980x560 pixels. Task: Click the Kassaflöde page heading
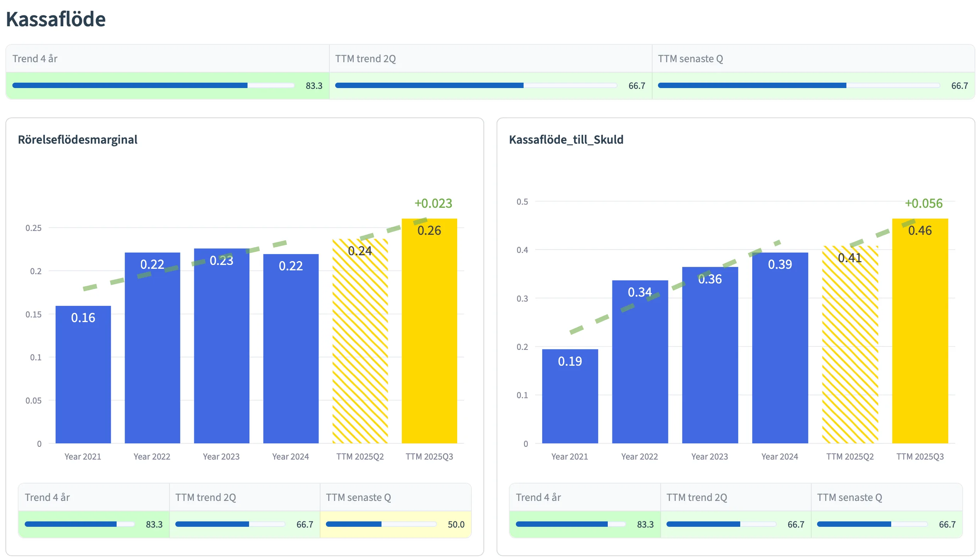(56, 19)
